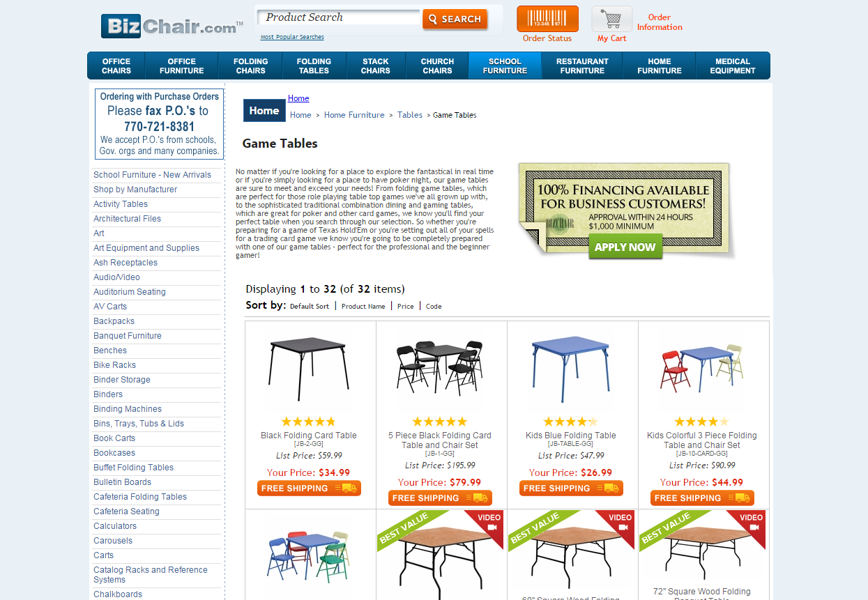Open the Folding Chairs nav tab
This screenshot has height=600, width=868.
tap(250, 66)
